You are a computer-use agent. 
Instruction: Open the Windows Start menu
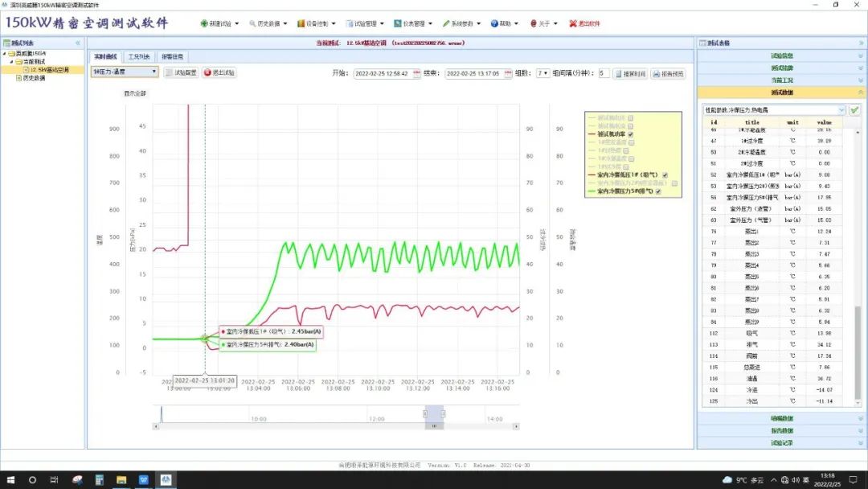10,480
